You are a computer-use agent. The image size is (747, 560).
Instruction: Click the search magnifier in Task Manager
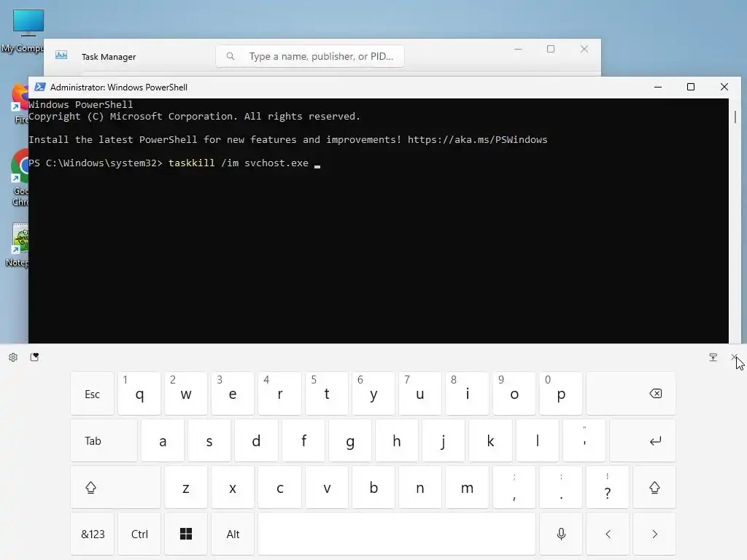[x=231, y=56]
